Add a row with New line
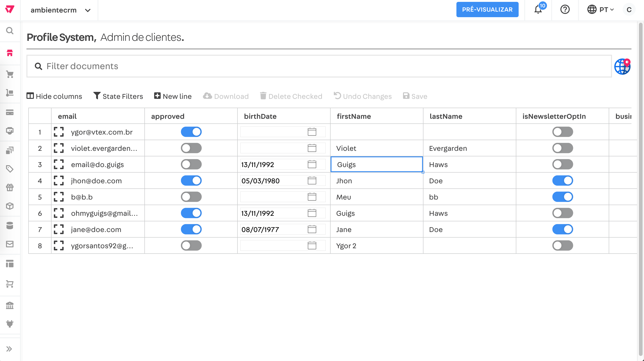This screenshot has width=644, height=361. pos(172,96)
